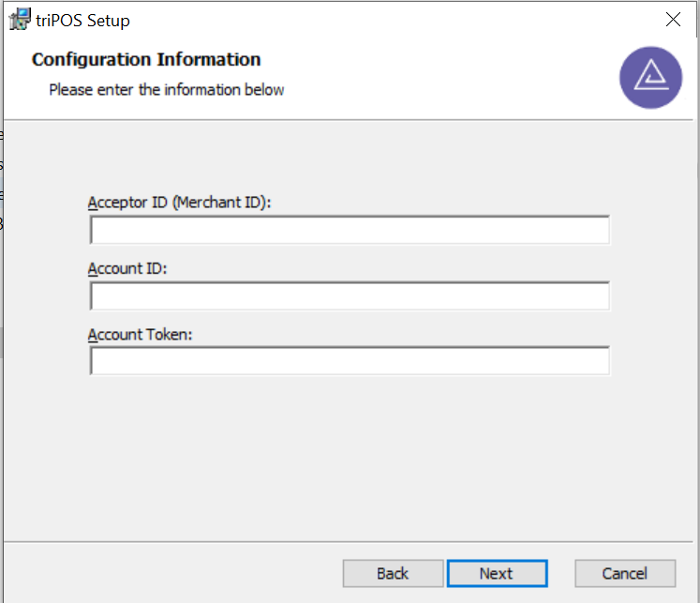Focus the Account ID text box
The width and height of the screenshot is (700, 603).
click(350, 295)
